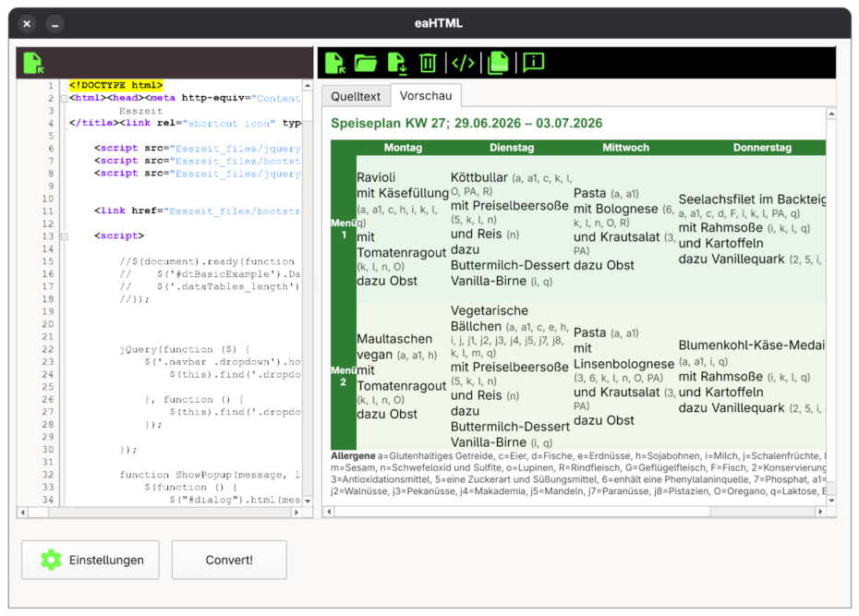The width and height of the screenshot is (859, 616).
Task: Click the Dienstag column header
Action: (511, 147)
